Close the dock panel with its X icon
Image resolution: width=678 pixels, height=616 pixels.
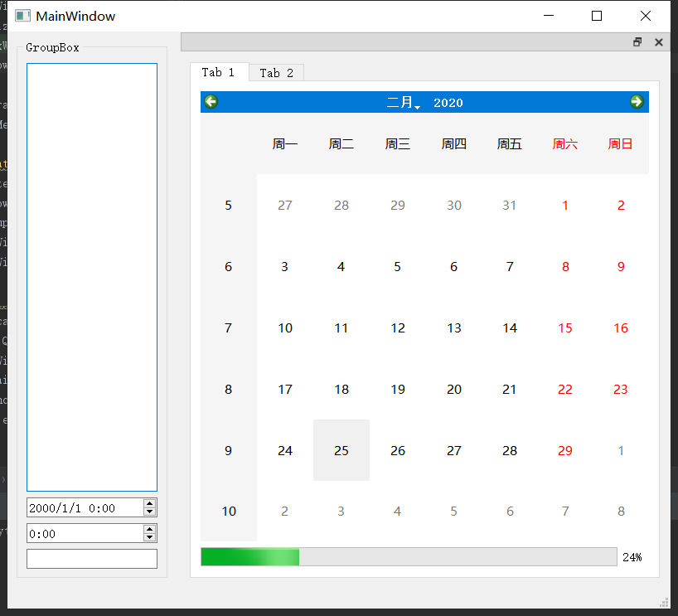pos(659,41)
